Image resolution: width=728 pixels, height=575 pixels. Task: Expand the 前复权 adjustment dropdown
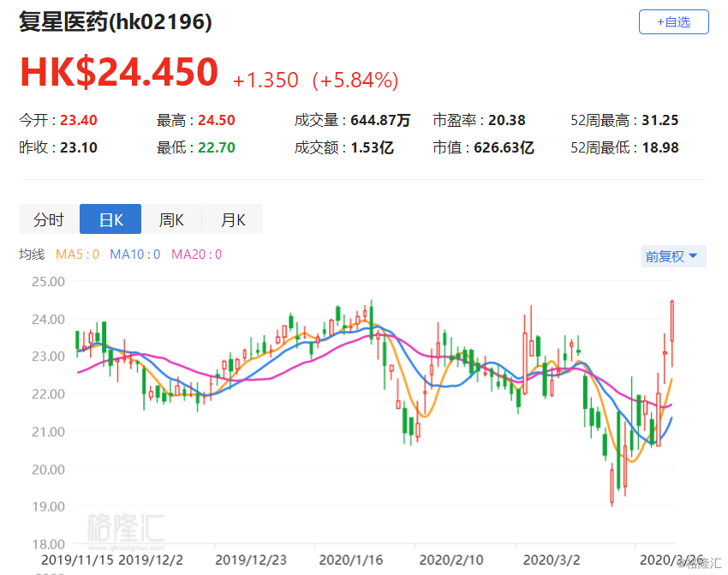tap(674, 256)
